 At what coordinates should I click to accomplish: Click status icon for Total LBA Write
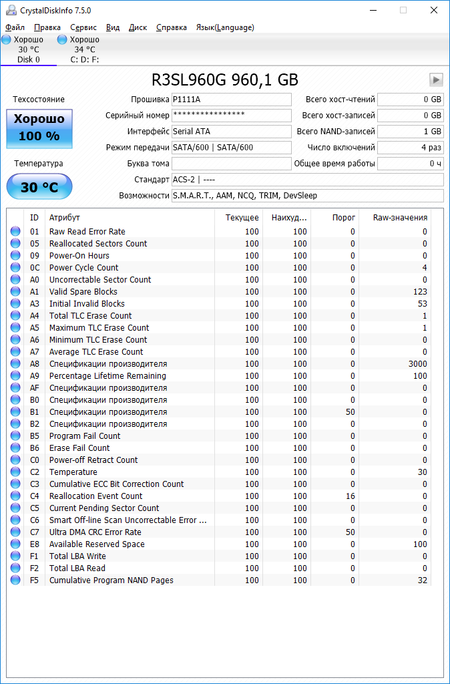tap(16, 556)
